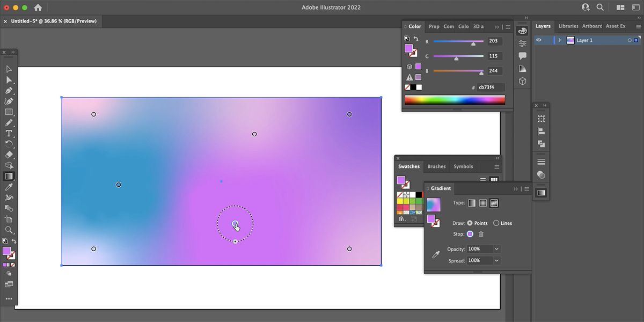This screenshot has height=322, width=644.
Task: Delete the gradient stop with the trash icon
Action: click(x=481, y=234)
